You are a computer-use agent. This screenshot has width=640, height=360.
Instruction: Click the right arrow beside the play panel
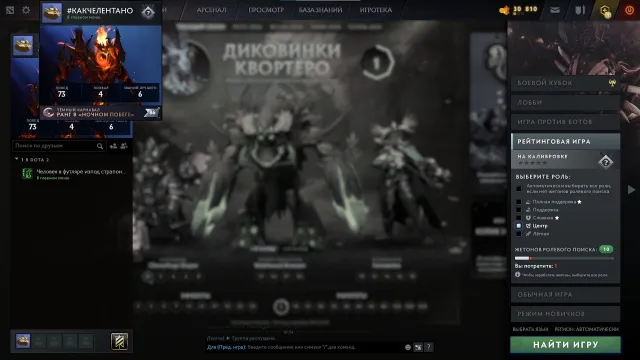tap(631, 189)
